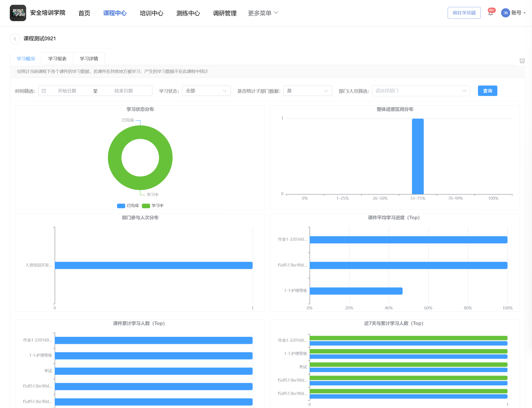The image size is (532, 408).
Task: Open the notification bell icon
Action: point(491,13)
